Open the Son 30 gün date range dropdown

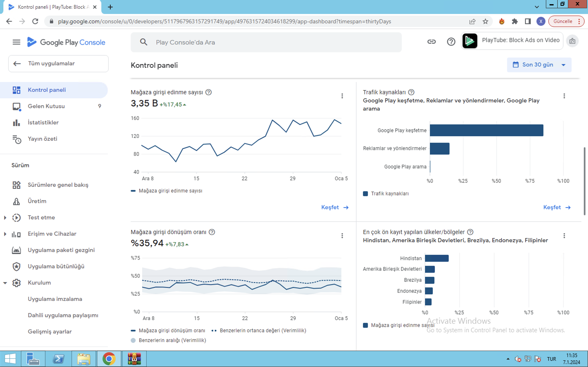[539, 65]
